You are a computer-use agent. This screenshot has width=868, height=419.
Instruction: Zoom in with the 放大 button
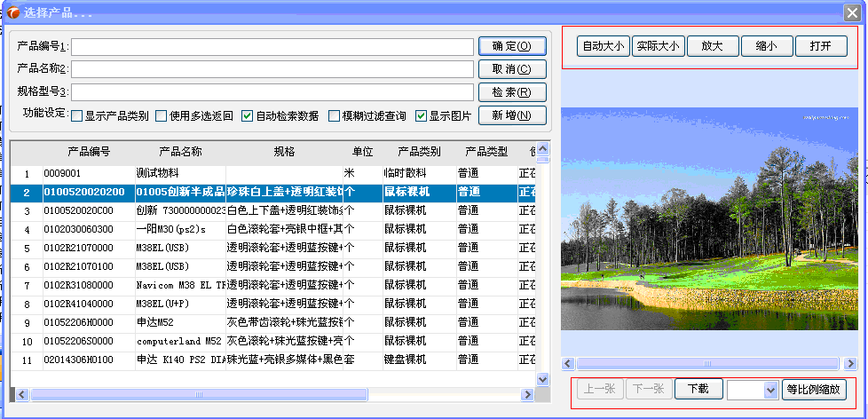(x=712, y=46)
